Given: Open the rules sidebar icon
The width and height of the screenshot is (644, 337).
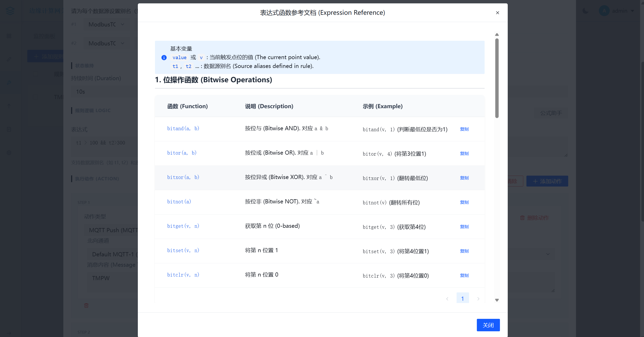Looking at the screenshot, I should [x=9, y=82].
